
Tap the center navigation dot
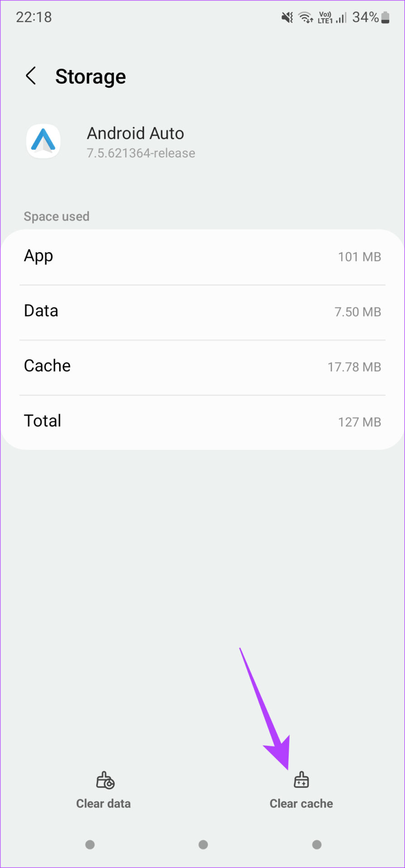tap(203, 844)
